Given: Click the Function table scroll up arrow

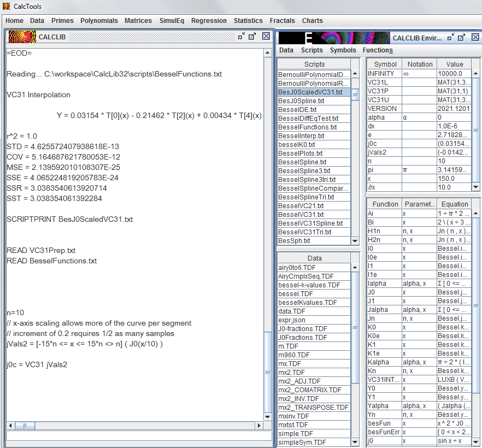Looking at the screenshot, I should (x=476, y=213).
